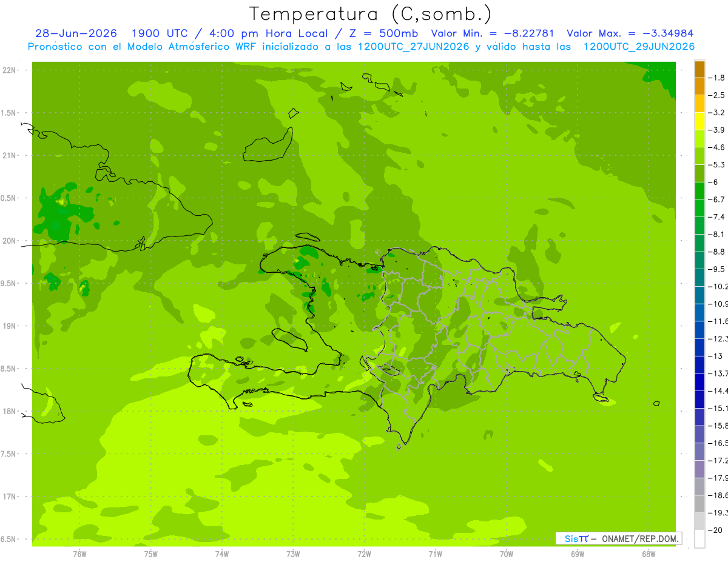Click the '71W' longitude label
Image resolution: width=728 pixels, height=562 pixels.
tap(435, 554)
